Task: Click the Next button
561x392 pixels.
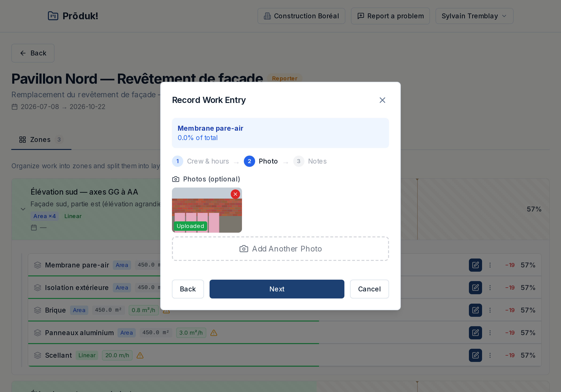Action: point(277,289)
